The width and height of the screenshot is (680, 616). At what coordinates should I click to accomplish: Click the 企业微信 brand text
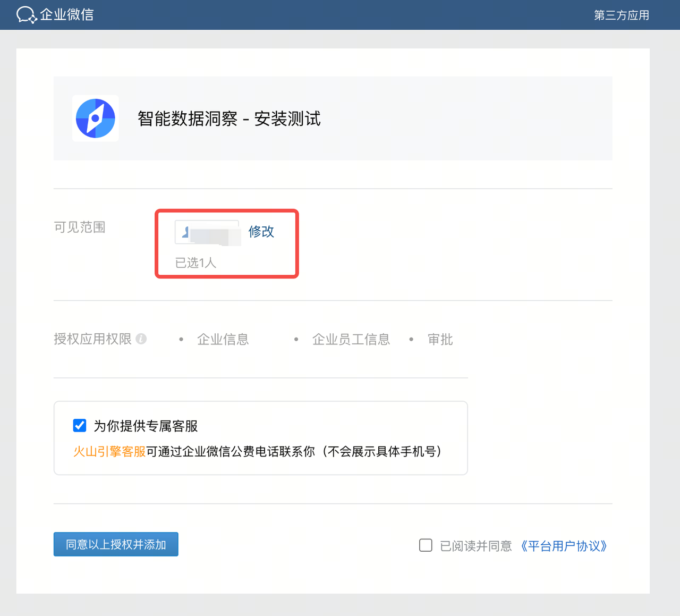pos(67,15)
